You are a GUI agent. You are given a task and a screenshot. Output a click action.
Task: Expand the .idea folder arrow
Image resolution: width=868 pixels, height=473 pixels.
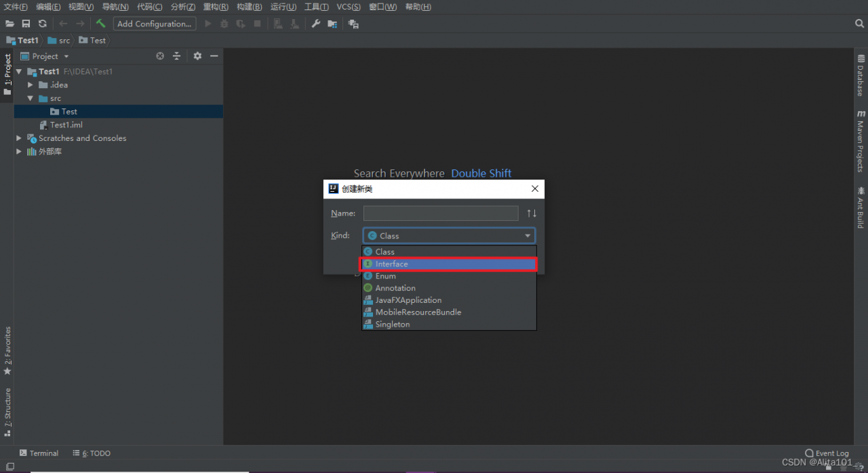pyautogui.click(x=30, y=85)
